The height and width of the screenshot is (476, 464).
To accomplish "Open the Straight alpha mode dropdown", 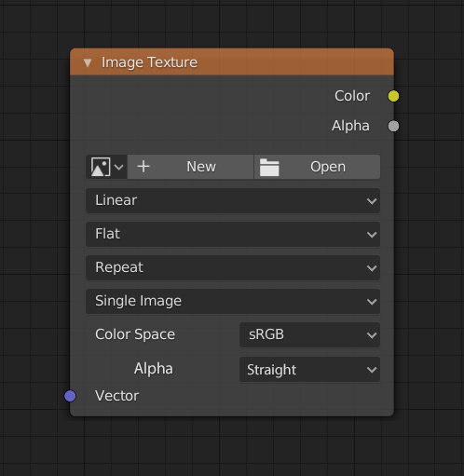I will 309,370.
